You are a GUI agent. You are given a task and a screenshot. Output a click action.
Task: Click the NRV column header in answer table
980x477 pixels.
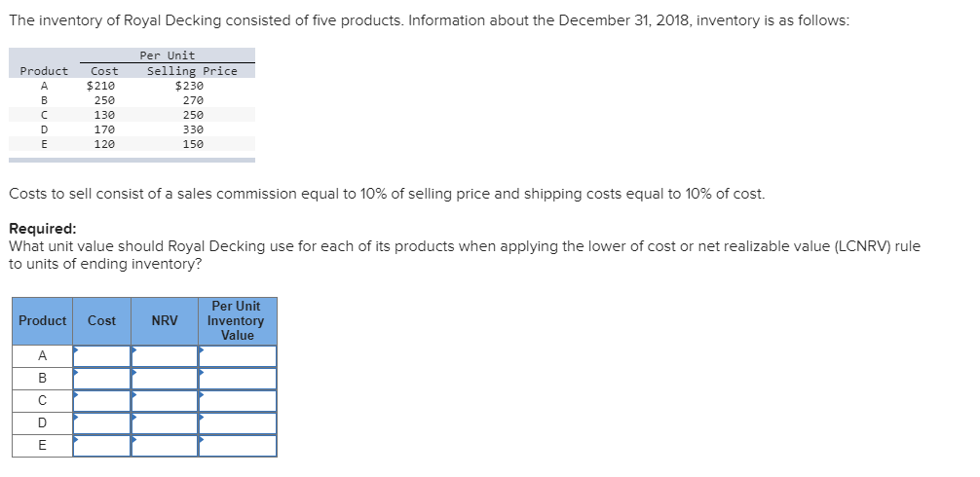click(x=165, y=321)
